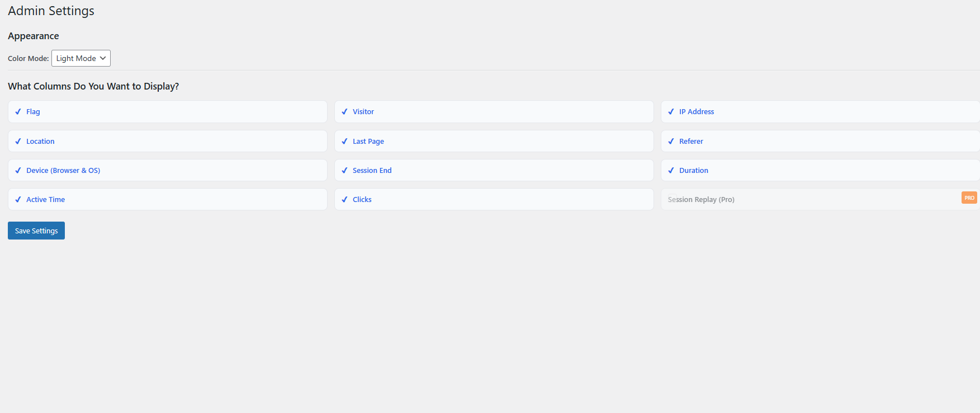Click the Save Settings button
Image resolution: width=980 pixels, height=413 pixels.
click(36, 231)
